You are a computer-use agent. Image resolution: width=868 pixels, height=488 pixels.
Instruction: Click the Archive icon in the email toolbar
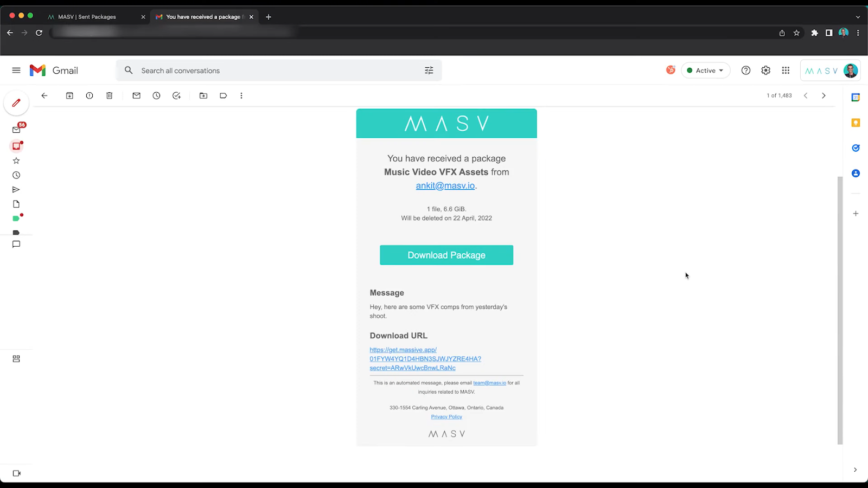click(x=69, y=95)
